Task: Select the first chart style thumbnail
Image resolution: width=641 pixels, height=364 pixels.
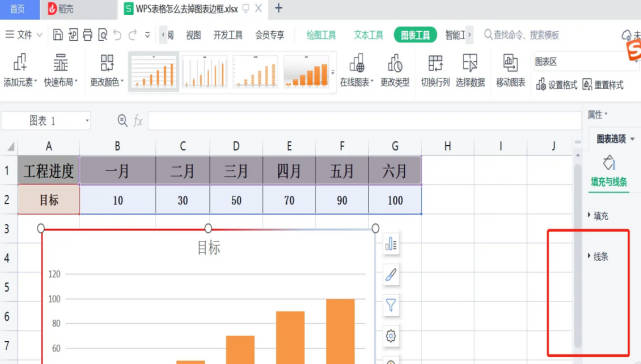Action: pyautogui.click(x=154, y=72)
